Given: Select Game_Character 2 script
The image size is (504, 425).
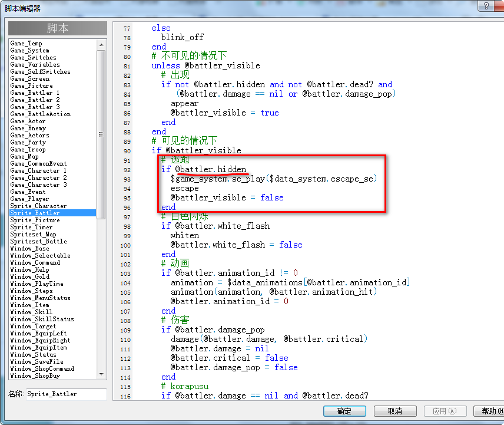Looking at the screenshot, I should [38, 177].
